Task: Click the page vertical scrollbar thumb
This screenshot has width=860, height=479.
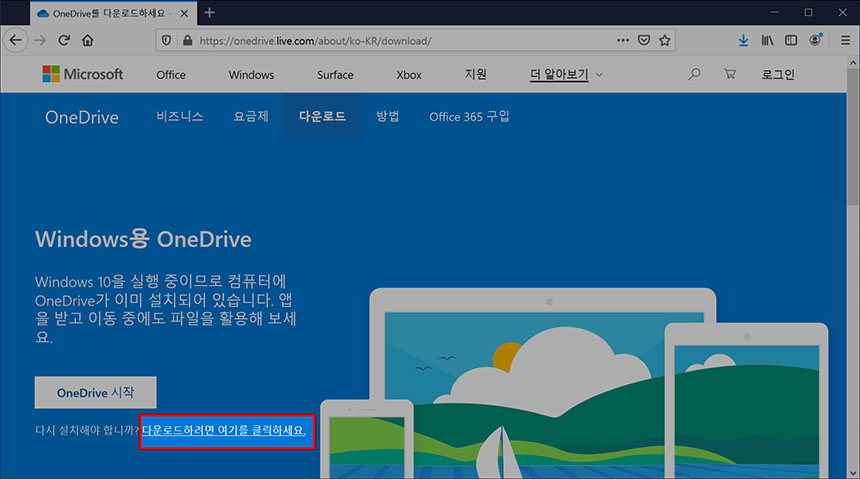Action: 853,137
